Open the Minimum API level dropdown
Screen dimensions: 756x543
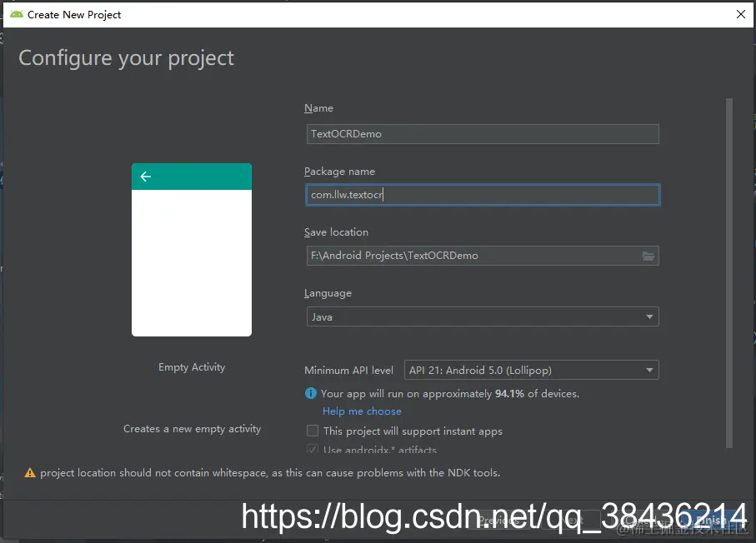tap(531, 370)
